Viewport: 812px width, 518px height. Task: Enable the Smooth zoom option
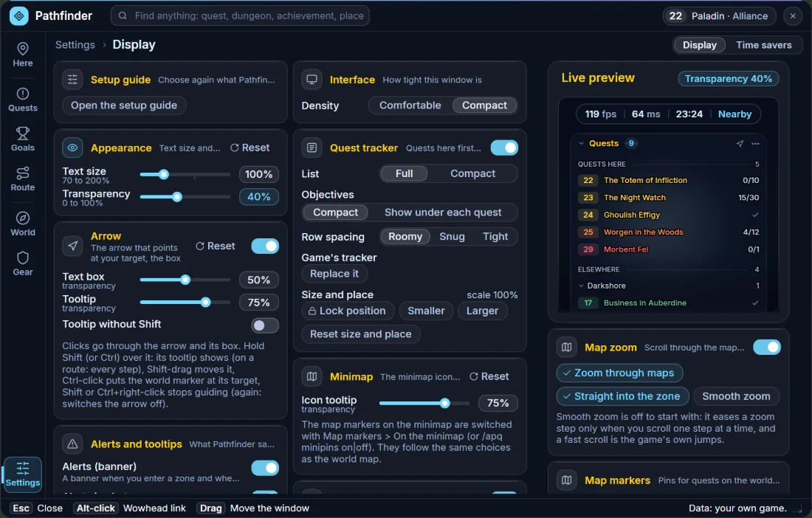(x=737, y=396)
